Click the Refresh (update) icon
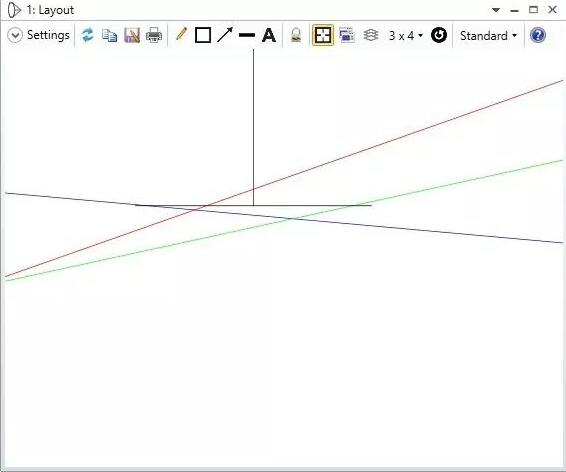Viewport: 566px width, 472px height. pyautogui.click(x=87, y=35)
